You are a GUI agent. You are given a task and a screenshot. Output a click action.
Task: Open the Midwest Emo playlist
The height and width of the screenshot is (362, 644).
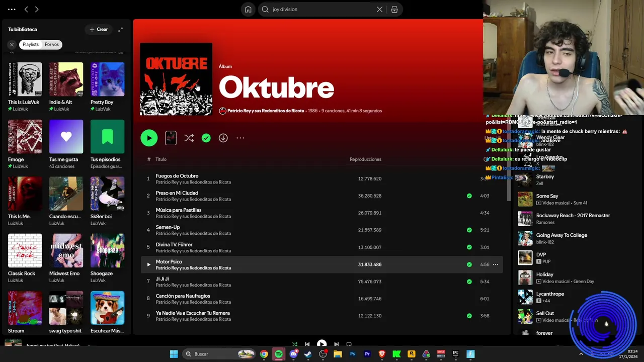pos(66,258)
